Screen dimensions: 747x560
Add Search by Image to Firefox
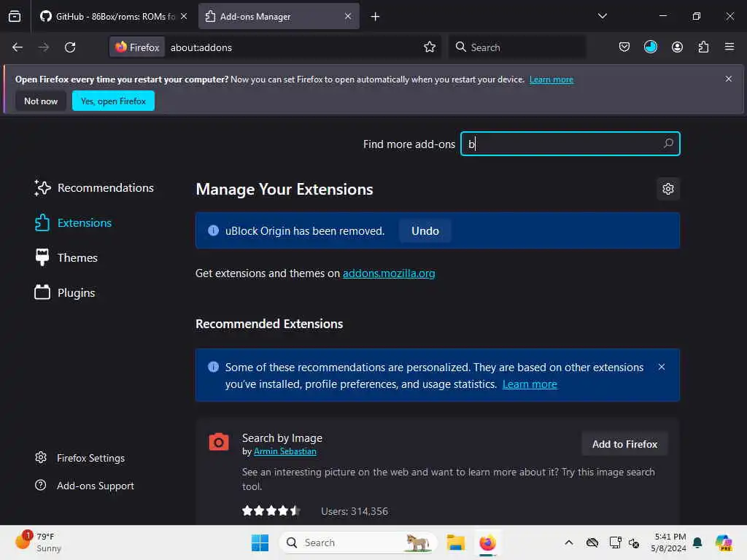tap(624, 444)
